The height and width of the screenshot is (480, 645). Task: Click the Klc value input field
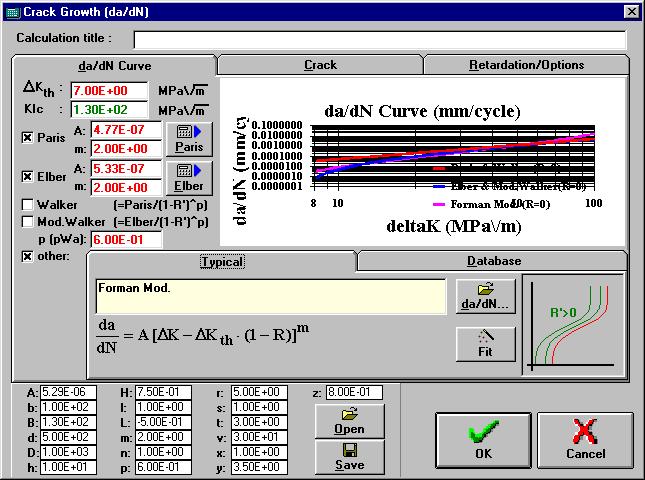tap(107, 109)
